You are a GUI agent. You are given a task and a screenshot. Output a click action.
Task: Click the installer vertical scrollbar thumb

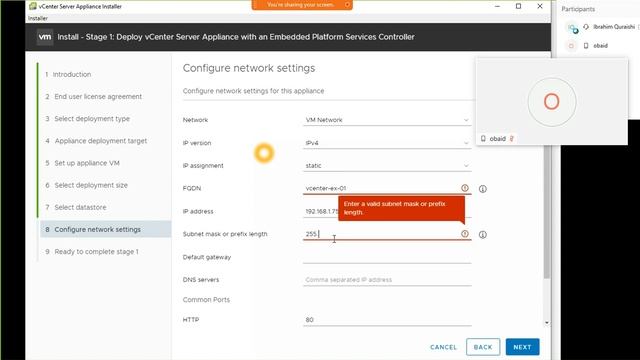pos(547,212)
